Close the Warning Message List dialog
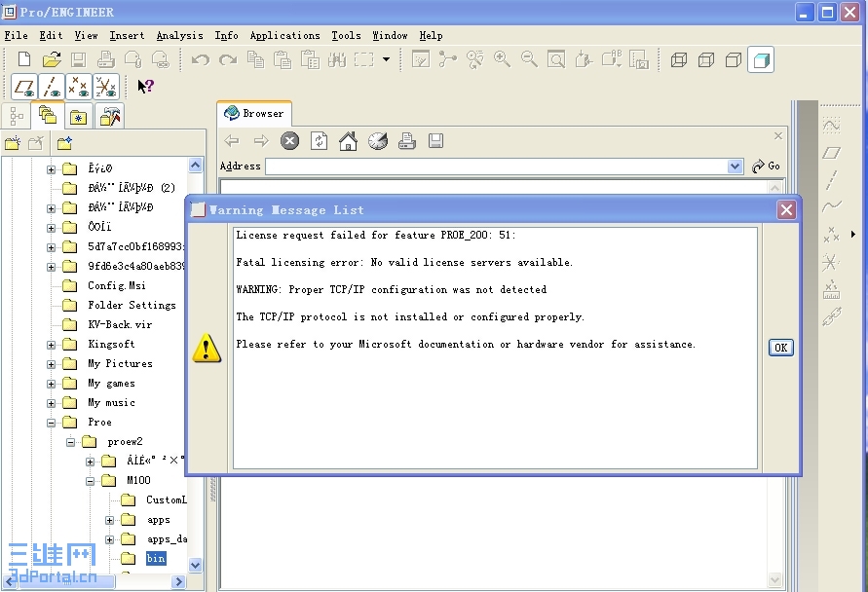The image size is (868, 592). coord(786,209)
